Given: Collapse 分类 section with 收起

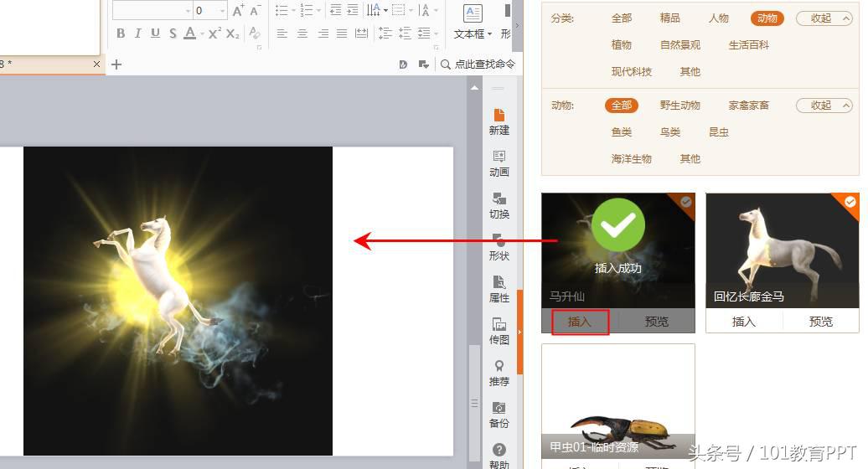Looking at the screenshot, I should tap(824, 18).
